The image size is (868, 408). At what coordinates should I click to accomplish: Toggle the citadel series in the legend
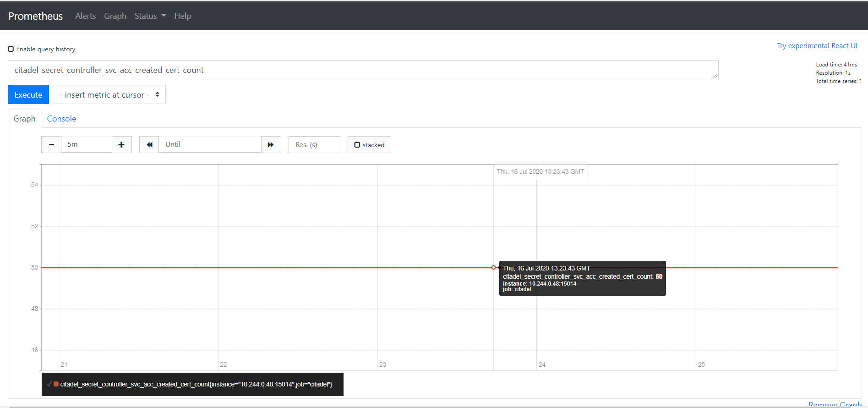[x=196, y=384]
